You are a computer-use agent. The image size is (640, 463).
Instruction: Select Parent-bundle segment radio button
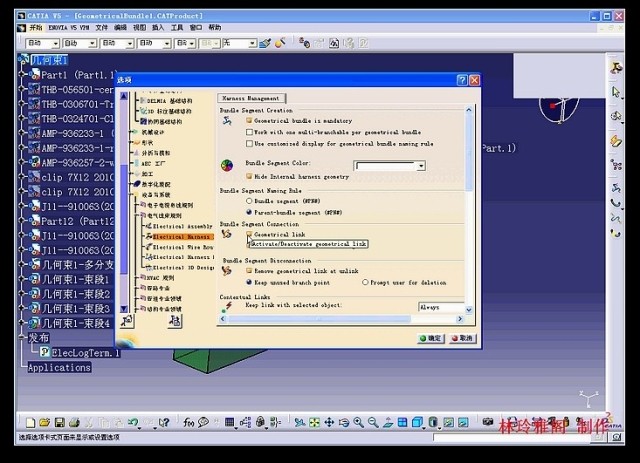(249, 212)
